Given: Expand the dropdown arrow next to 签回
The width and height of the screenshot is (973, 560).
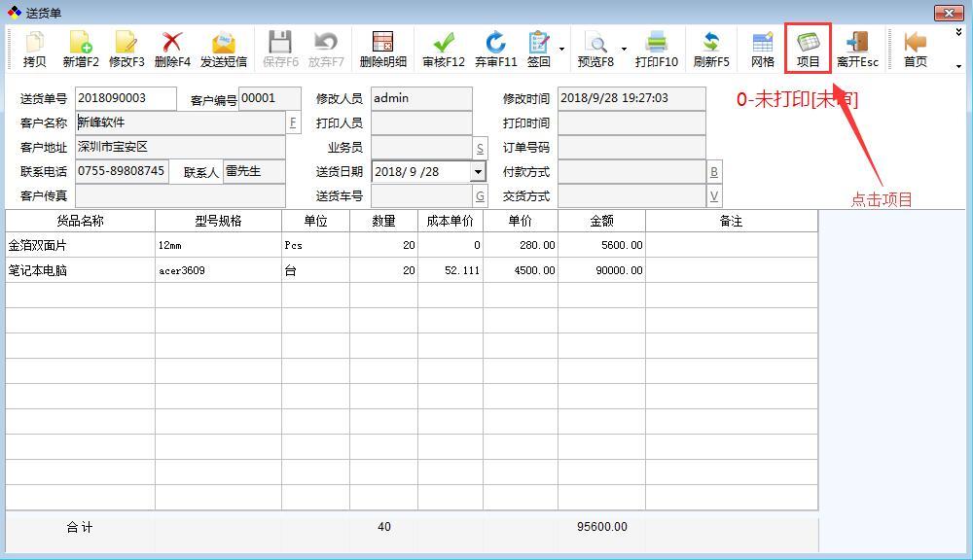Looking at the screenshot, I should tap(561, 49).
